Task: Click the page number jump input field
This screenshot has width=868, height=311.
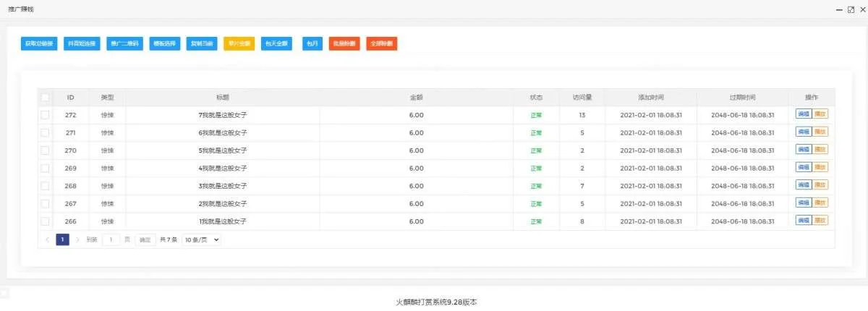Action: 111,239
